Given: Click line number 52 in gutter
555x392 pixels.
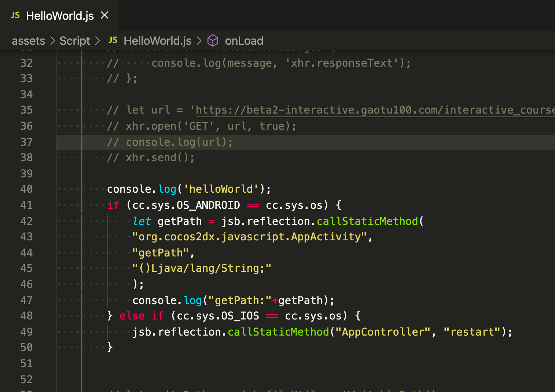Looking at the screenshot, I should [x=26, y=380].
